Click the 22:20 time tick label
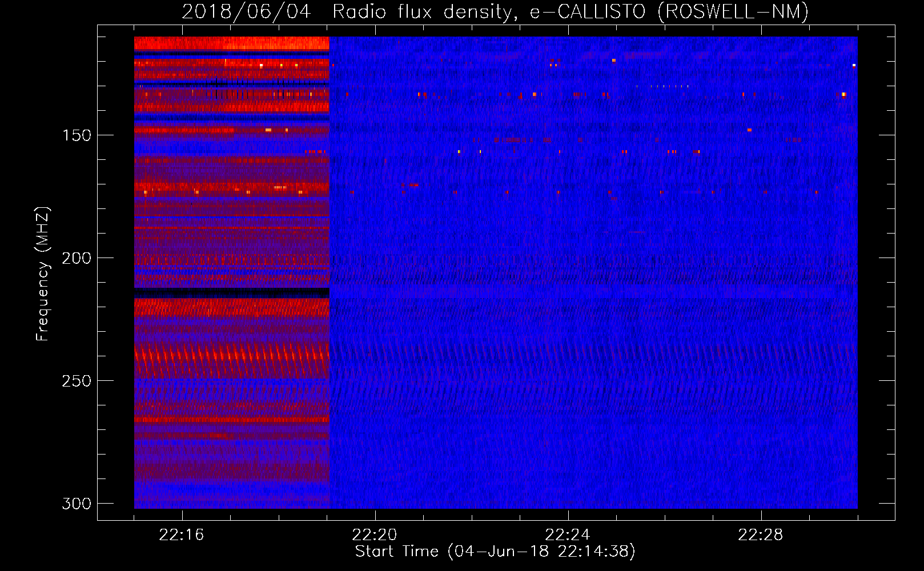The image size is (924, 571). pos(375,535)
